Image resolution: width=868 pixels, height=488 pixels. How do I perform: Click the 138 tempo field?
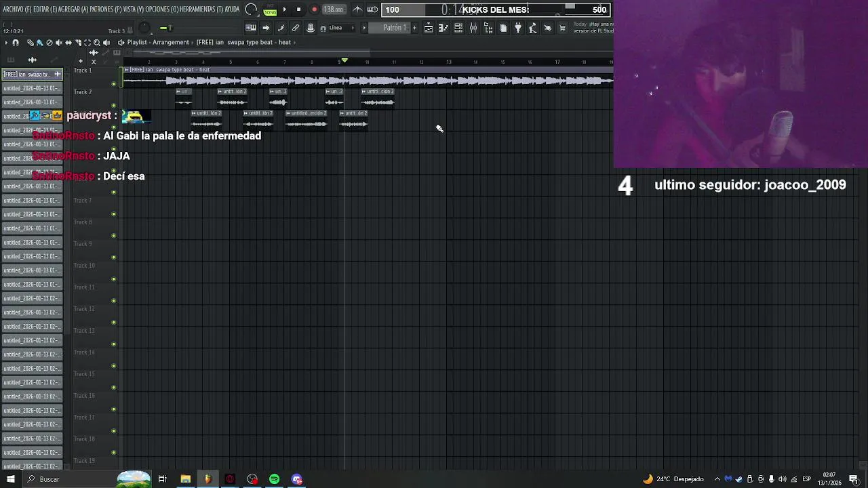(x=333, y=9)
